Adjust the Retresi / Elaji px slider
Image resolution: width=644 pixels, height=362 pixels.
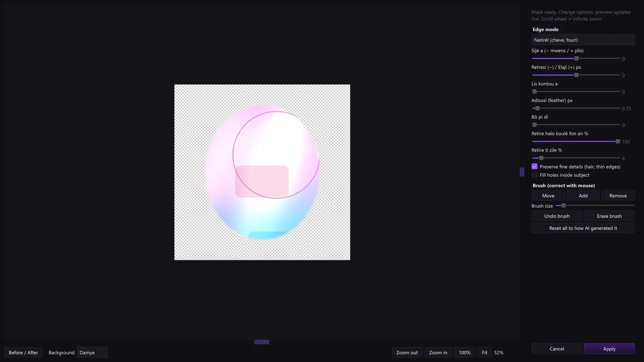576,75
